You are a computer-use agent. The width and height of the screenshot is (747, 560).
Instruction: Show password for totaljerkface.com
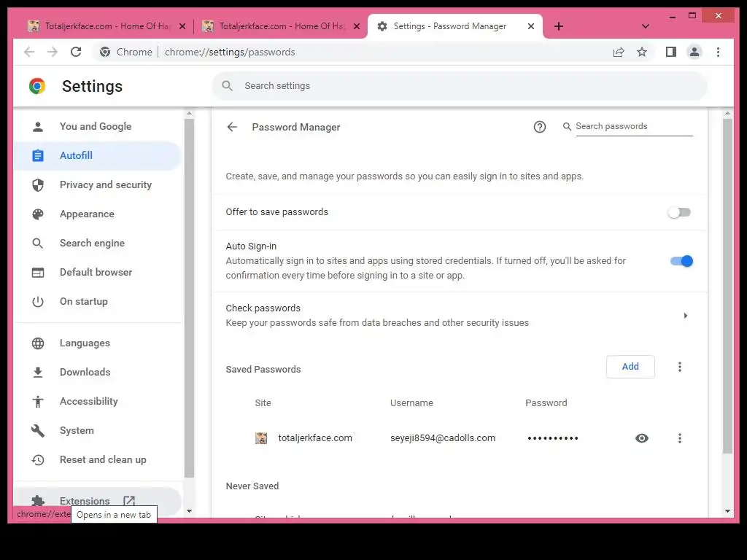pos(642,438)
